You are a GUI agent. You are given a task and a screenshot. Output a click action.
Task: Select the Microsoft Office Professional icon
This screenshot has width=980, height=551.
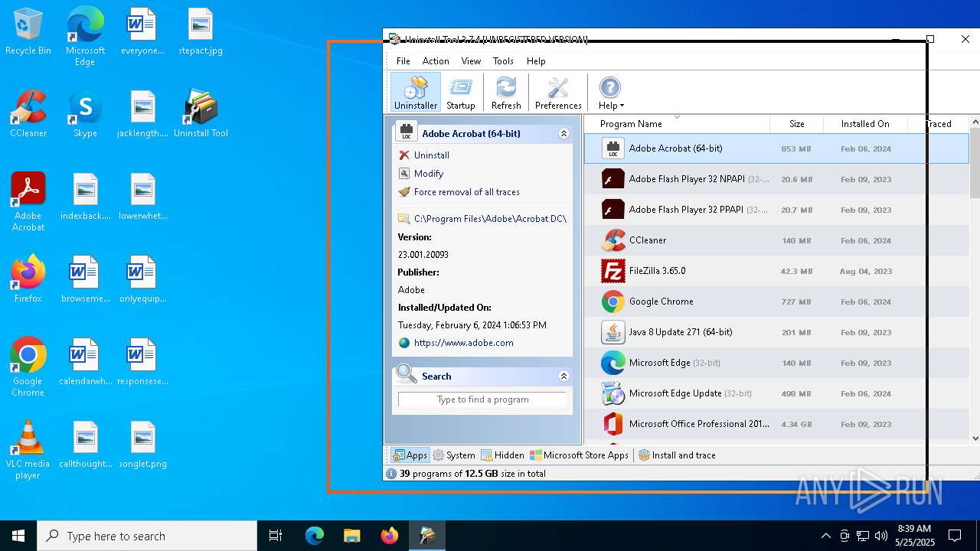[x=612, y=424]
